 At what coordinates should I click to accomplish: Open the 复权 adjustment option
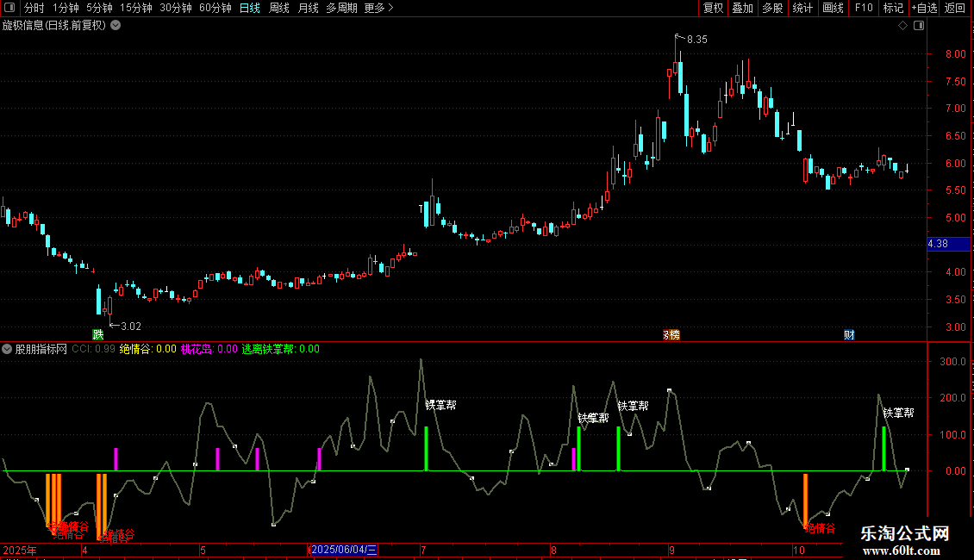pyautogui.click(x=713, y=8)
